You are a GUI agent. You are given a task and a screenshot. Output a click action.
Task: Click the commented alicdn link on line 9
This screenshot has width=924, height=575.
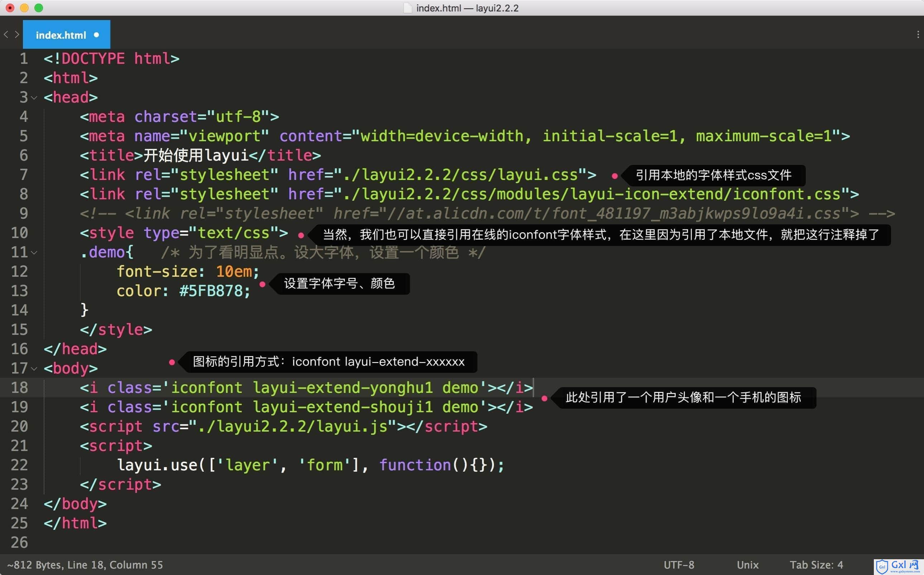pos(487,214)
